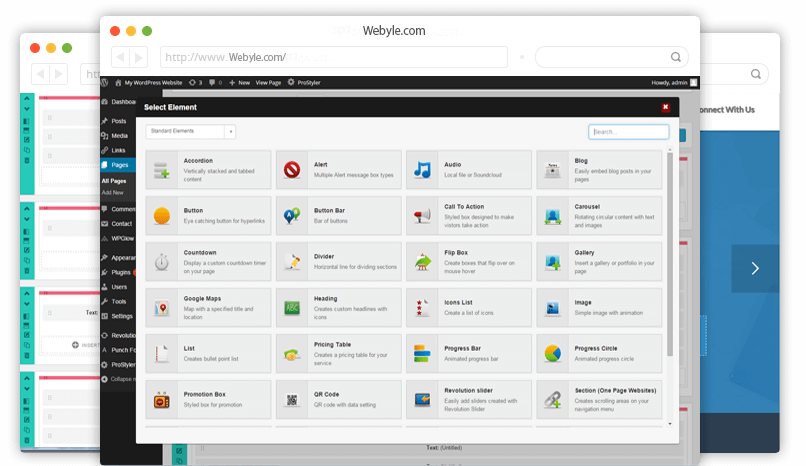
Task: Open My WordPress Website in admin bar
Action: click(149, 82)
